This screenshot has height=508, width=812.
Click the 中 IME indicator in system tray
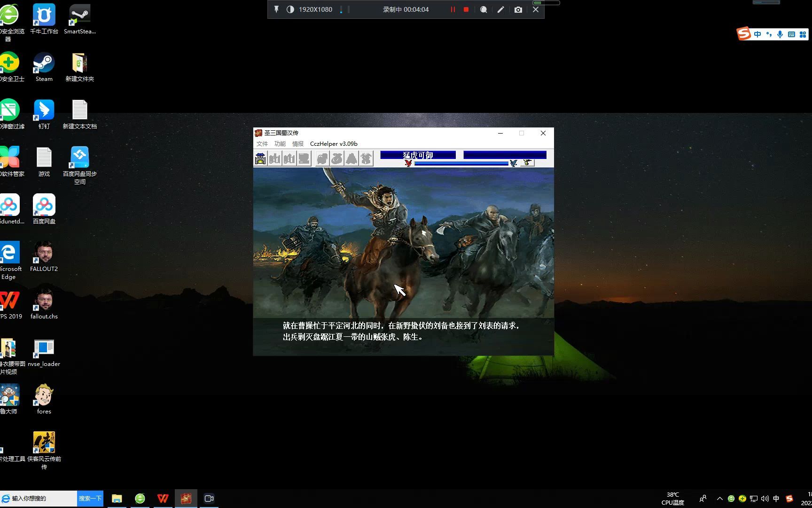click(776, 499)
